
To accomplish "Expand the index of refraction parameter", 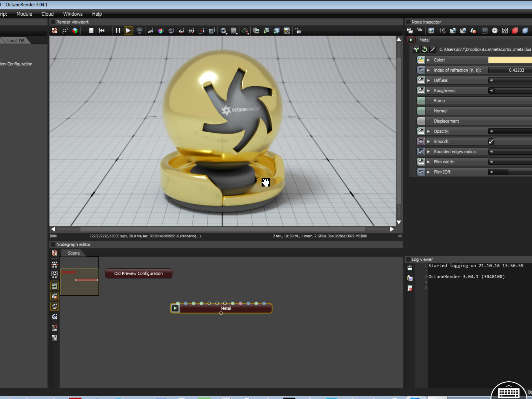I will coord(429,70).
